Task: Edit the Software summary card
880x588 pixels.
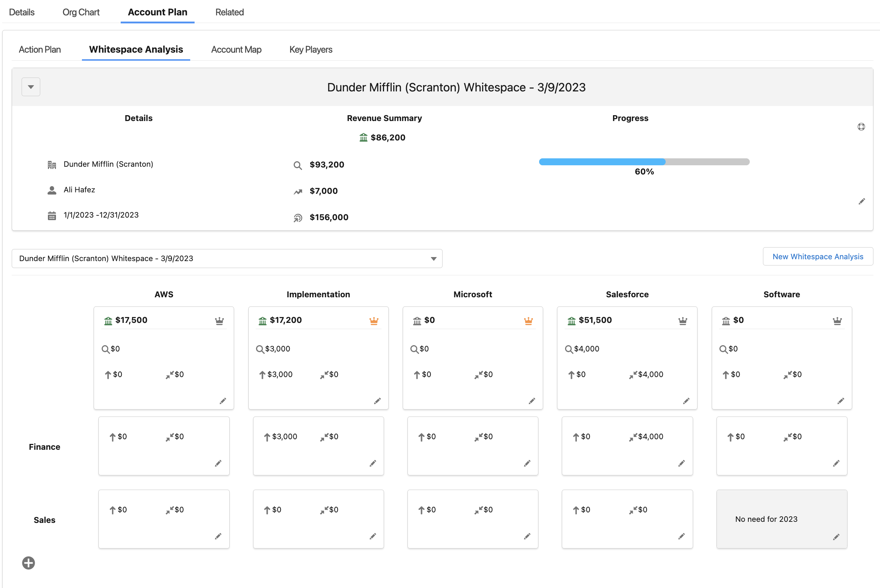Action: [x=841, y=401]
